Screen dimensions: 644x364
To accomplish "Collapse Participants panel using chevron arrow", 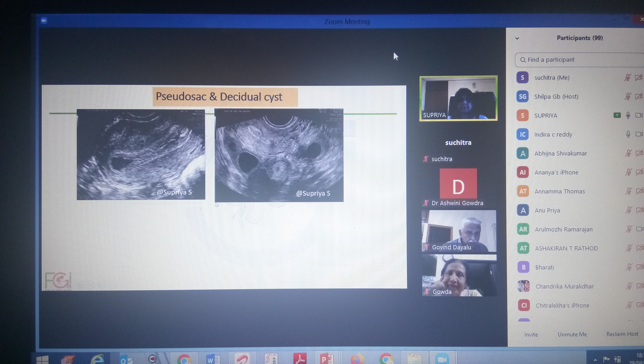I will pos(517,39).
